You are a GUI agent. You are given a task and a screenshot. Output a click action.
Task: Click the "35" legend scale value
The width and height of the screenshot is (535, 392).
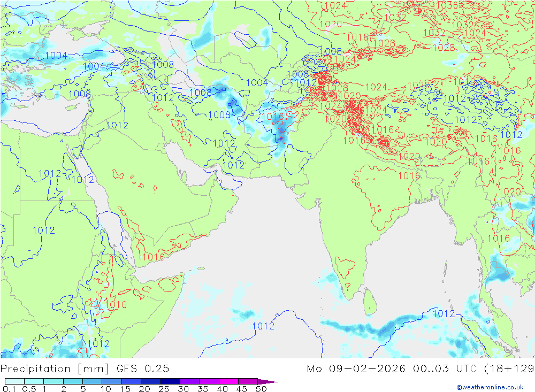pyautogui.click(x=203, y=389)
